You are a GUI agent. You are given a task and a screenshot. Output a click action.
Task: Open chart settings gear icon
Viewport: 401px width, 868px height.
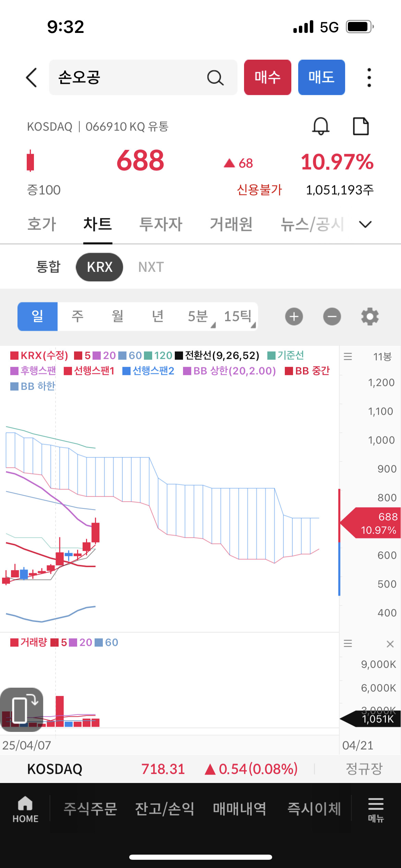(370, 316)
